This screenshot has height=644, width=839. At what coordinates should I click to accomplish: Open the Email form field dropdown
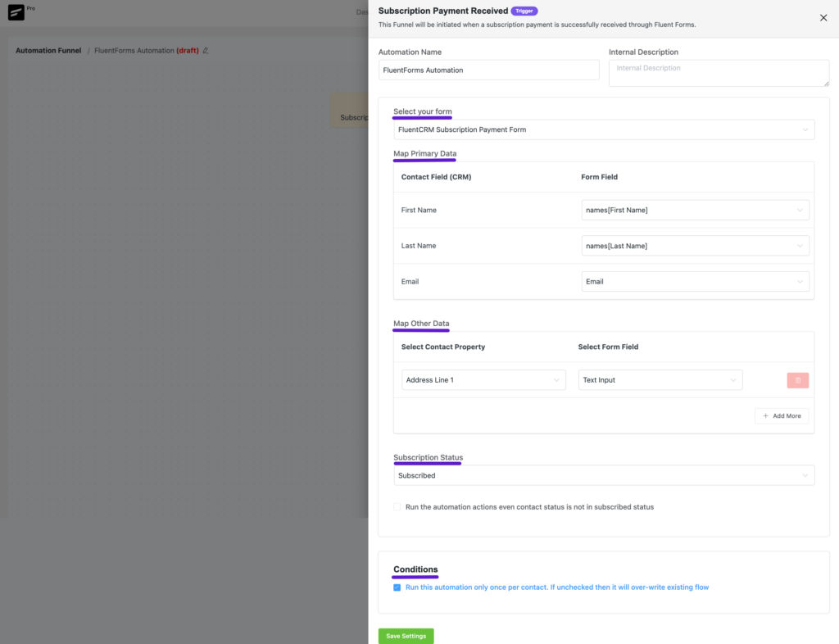click(x=695, y=281)
